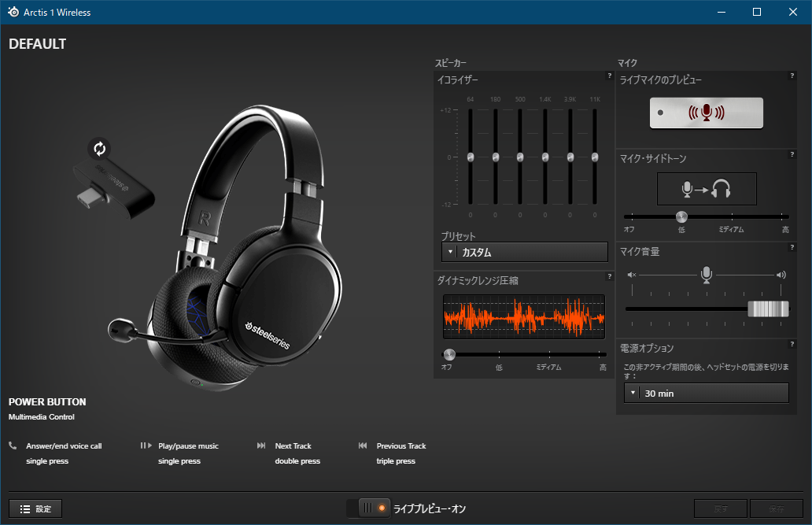This screenshot has height=525, width=812.
Task: Minimize the Arctis 1 Wireless window
Action: coord(722,12)
